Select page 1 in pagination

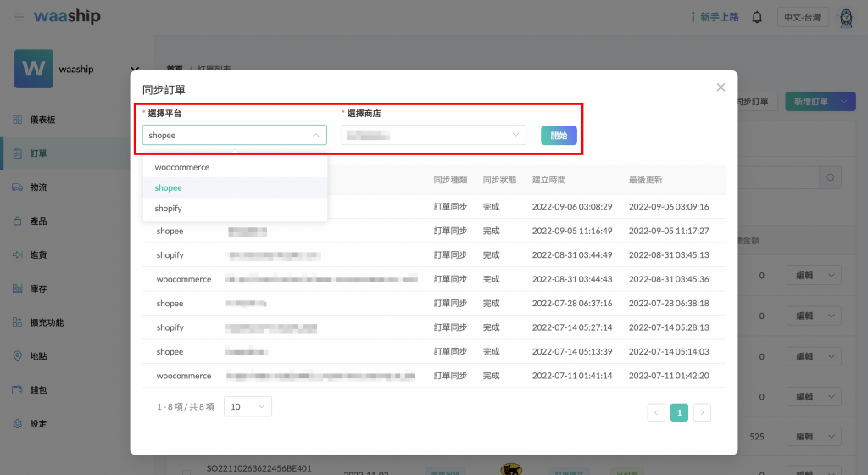[679, 413]
